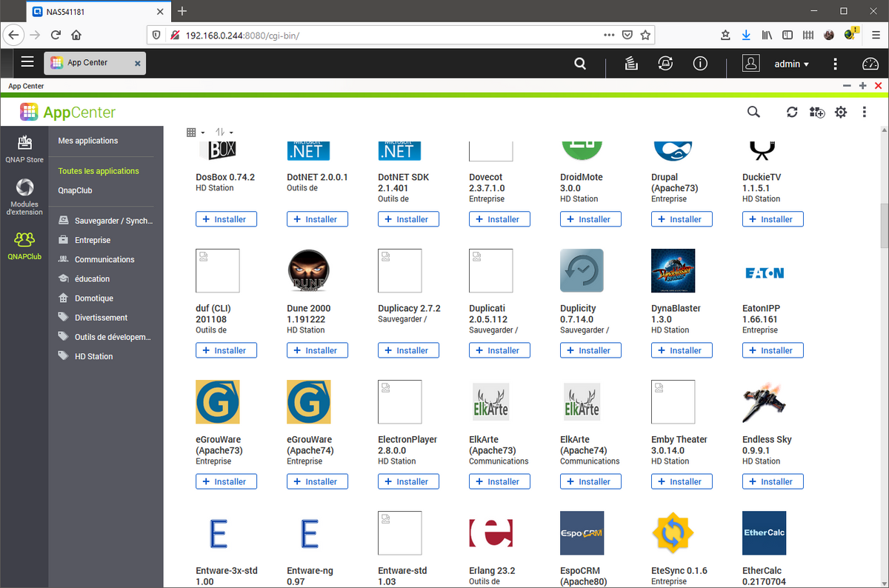Install Duplicati 2.0.5.112
The height and width of the screenshot is (588, 889).
click(499, 350)
